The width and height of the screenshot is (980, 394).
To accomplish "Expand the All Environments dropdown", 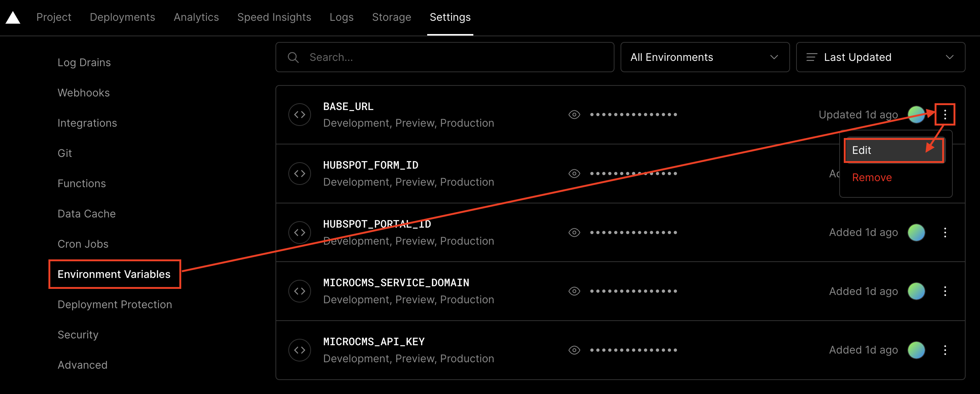I will click(705, 57).
